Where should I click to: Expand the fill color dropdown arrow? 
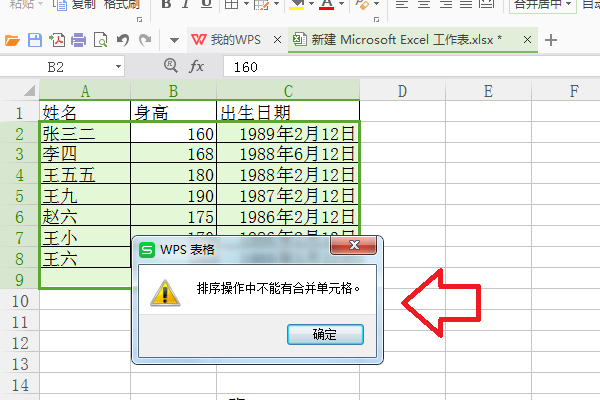(311, 4)
